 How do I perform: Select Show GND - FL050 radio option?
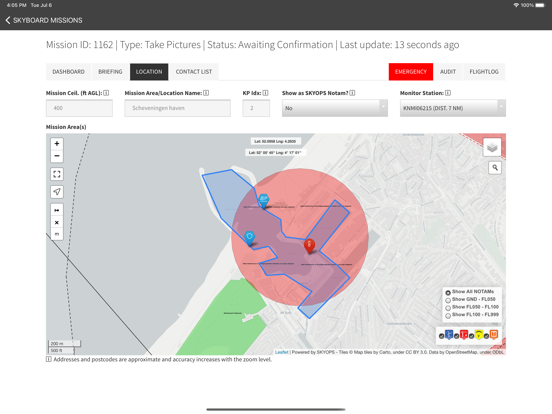(448, 300)
